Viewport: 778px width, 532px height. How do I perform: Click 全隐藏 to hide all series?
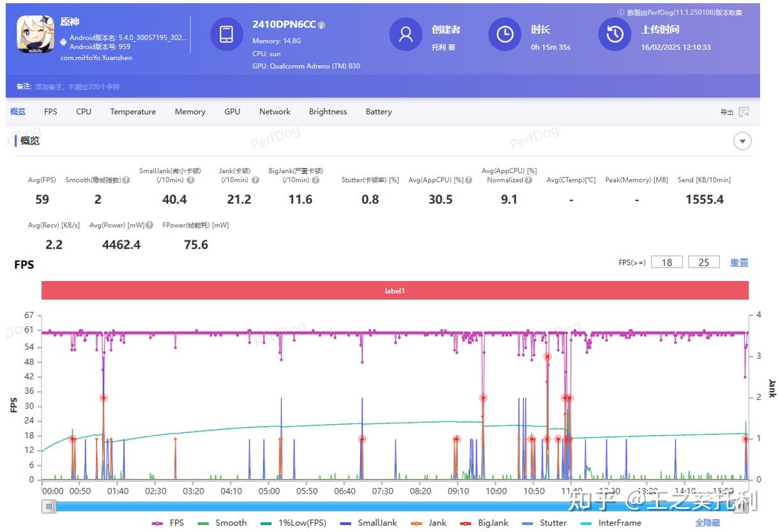(707, 522)
